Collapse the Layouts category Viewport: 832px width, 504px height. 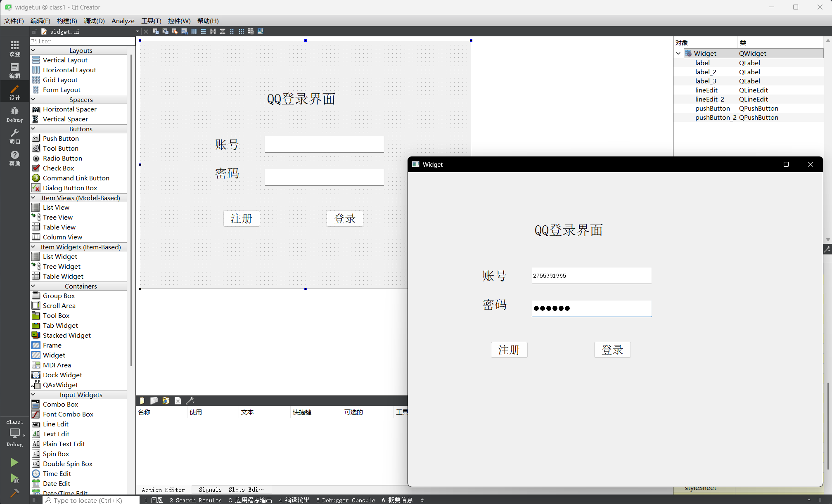pyautogui.click(x=33, y=50)
